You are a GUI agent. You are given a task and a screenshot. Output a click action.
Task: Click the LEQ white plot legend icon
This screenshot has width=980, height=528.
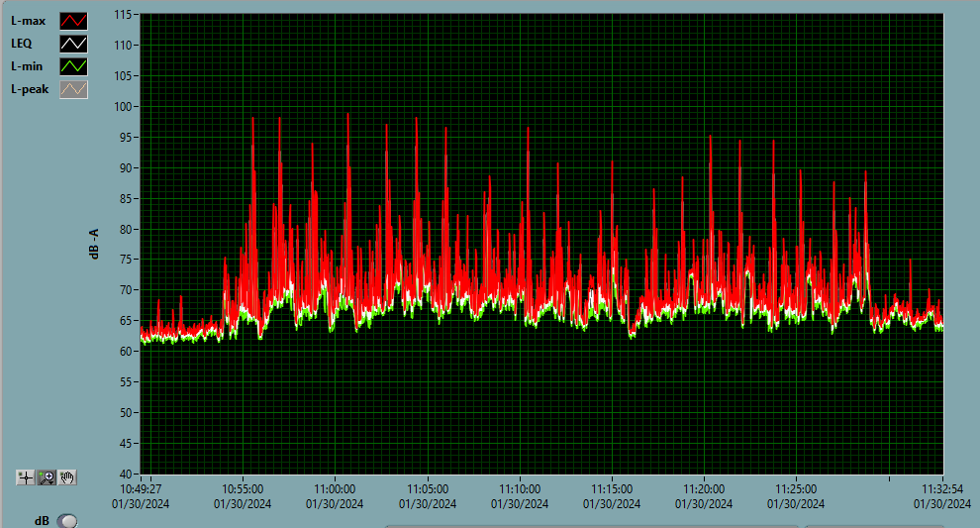[74, 44]
